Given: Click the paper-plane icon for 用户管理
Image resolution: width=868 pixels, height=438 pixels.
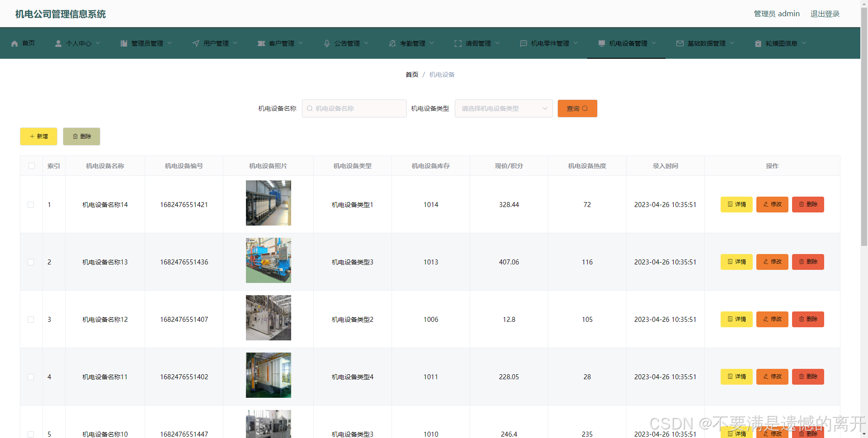Looking at the screenshot, I should [196, 43].
